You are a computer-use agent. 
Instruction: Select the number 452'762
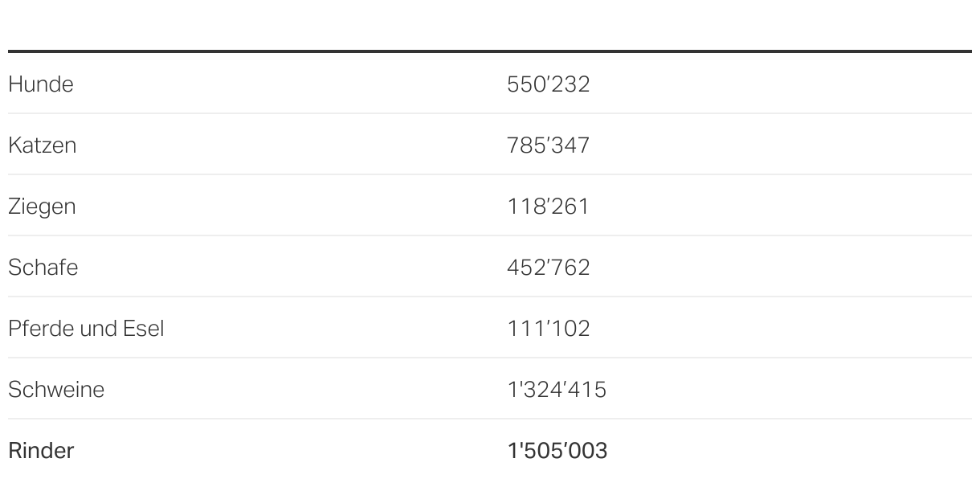click(549, 268)
